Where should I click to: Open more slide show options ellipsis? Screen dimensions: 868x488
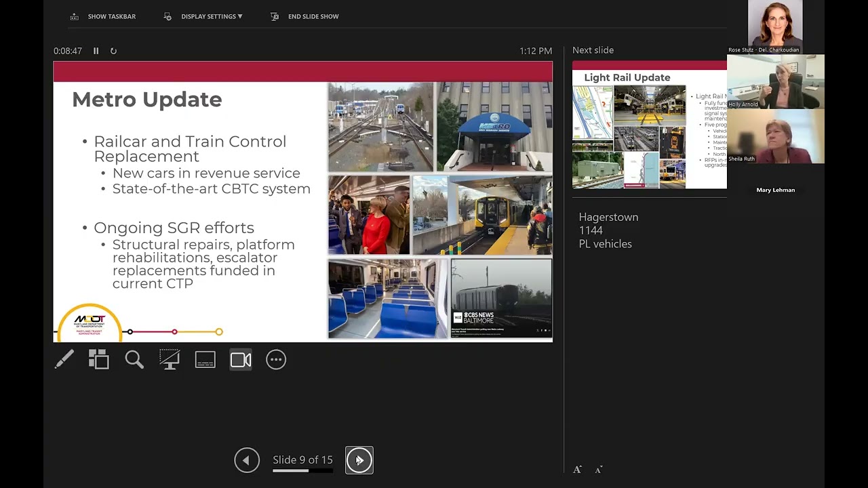[276, 359]
